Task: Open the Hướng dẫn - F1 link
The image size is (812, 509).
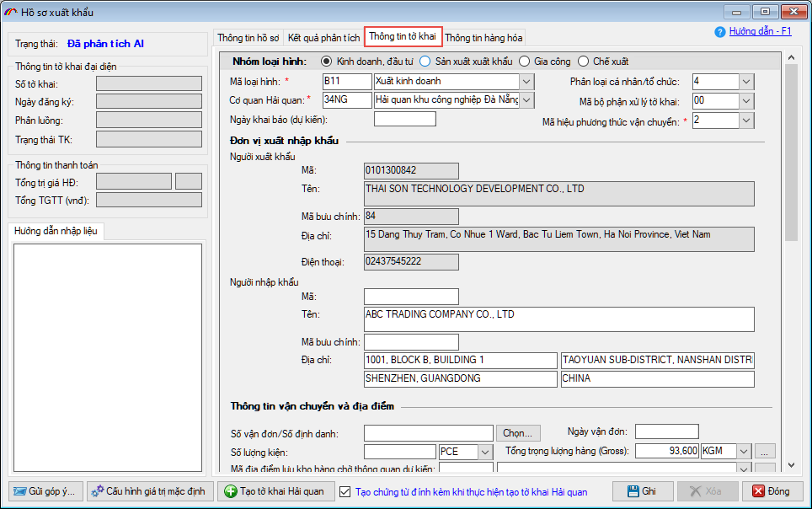Action: click(760, 31)
